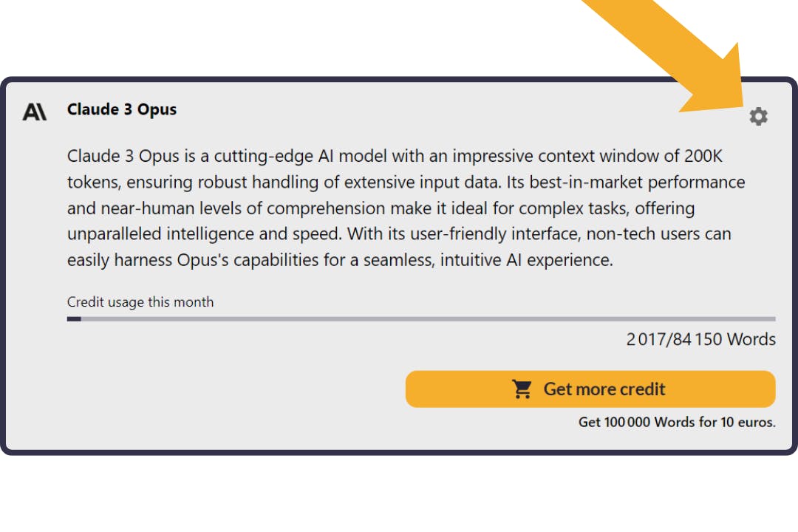Viewport: 798px width, 532px height.
Task: Click "cutting-edge AI model" in the description
Action: [x=292, y=156]
